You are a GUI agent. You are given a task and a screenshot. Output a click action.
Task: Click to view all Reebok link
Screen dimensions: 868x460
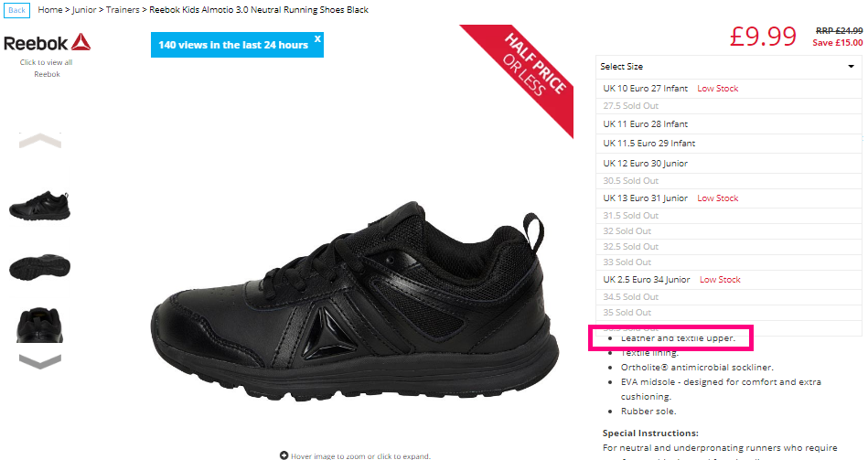pyautogui.click(x=47, y=68)
